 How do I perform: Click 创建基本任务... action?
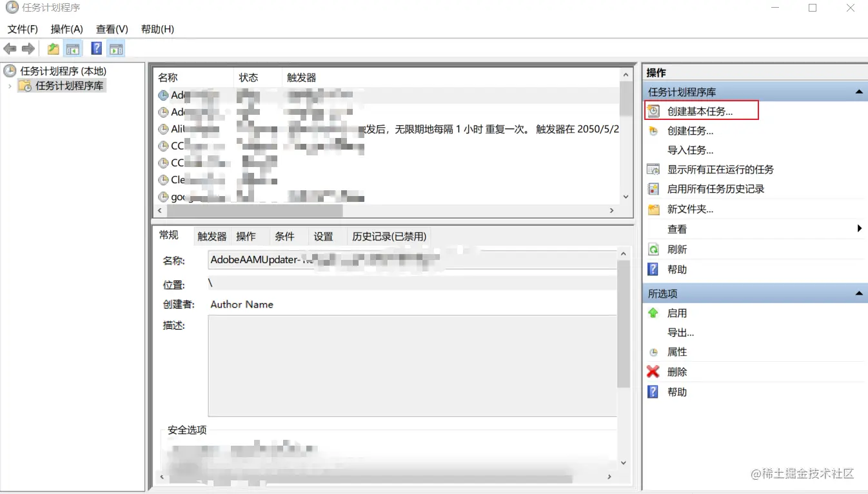tap(700, 111)
